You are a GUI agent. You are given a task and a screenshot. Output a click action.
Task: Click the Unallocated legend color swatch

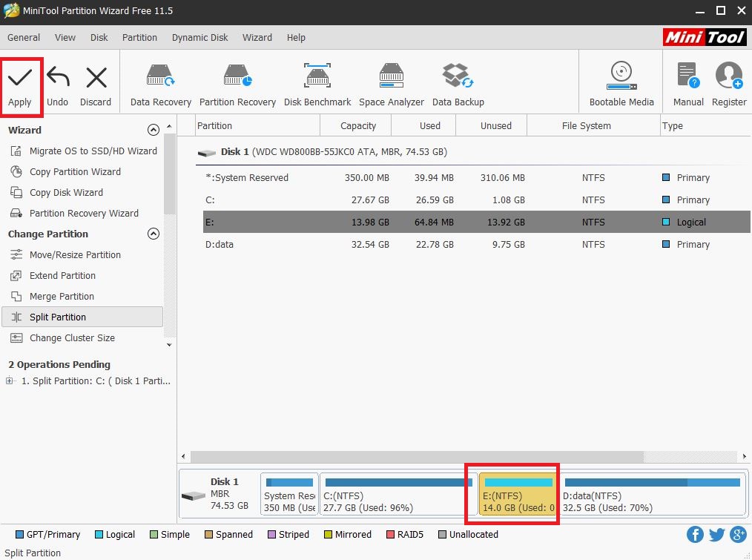point(442,535)
